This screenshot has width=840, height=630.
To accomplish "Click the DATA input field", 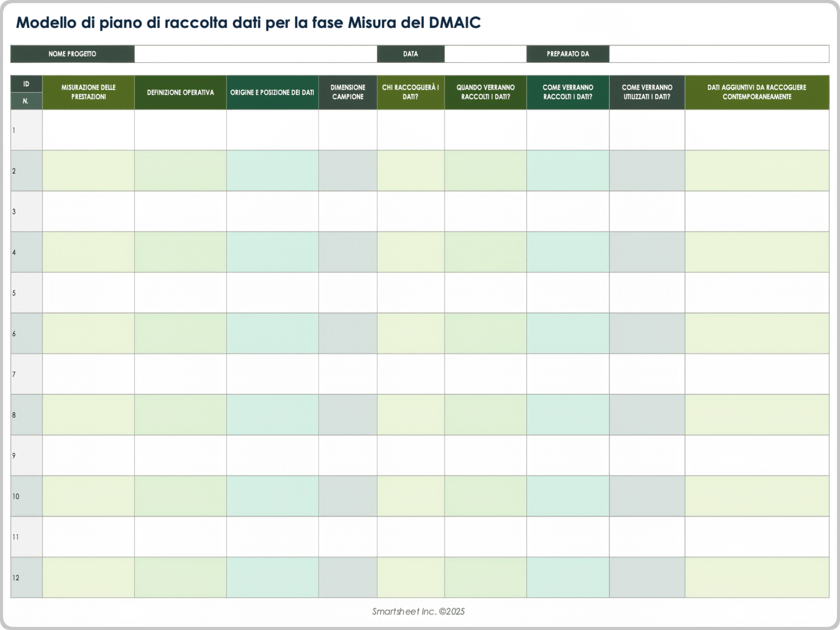I will pos(486,54).
